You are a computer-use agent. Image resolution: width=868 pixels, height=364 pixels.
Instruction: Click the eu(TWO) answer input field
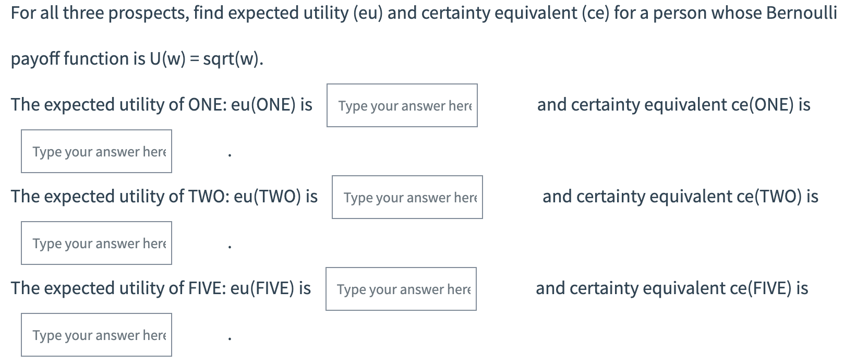coord(407,198)
